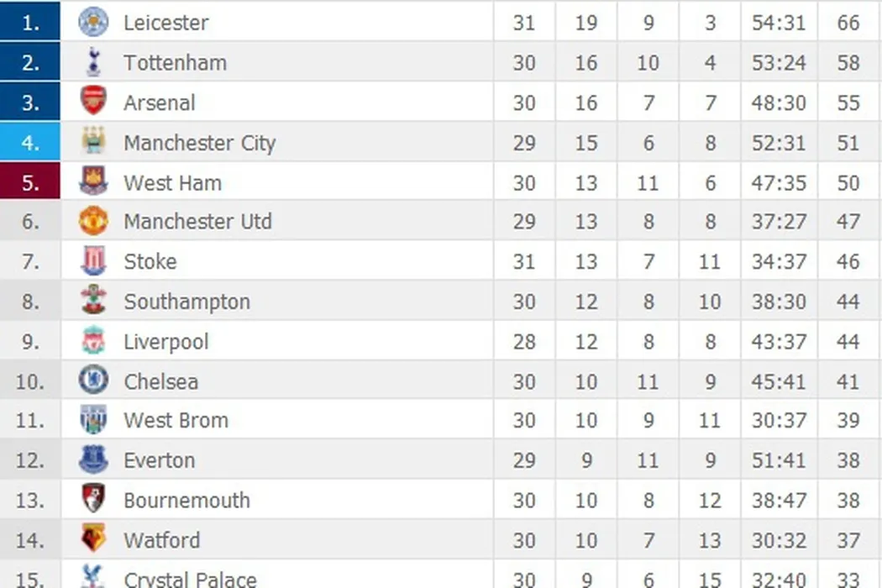Click the Chelsea crest icon
The height and width of the screenshot is (588, 882).
pyautogui.click(x=93, y=381)
